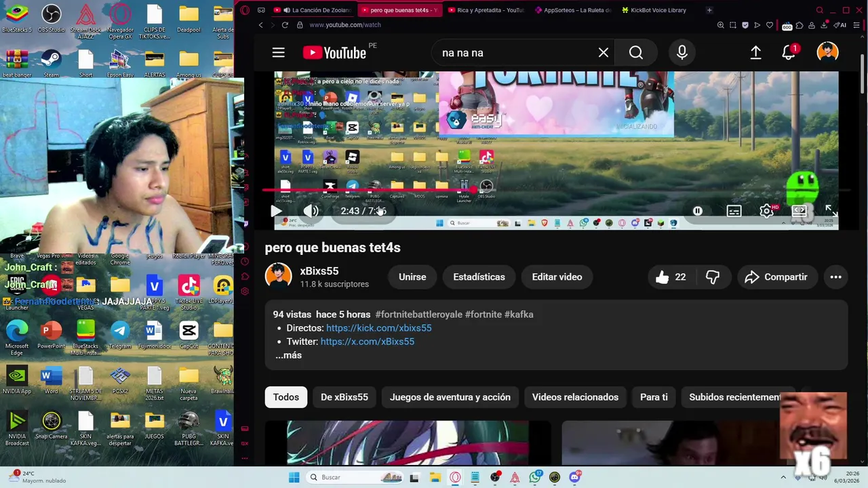Start voice search with the microphone icon

tap(682, 53)
